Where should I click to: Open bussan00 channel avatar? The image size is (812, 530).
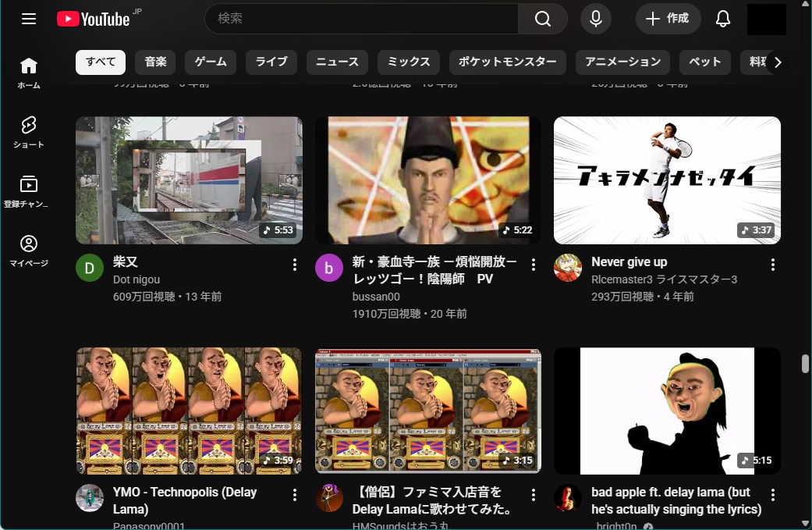[329, 268]
